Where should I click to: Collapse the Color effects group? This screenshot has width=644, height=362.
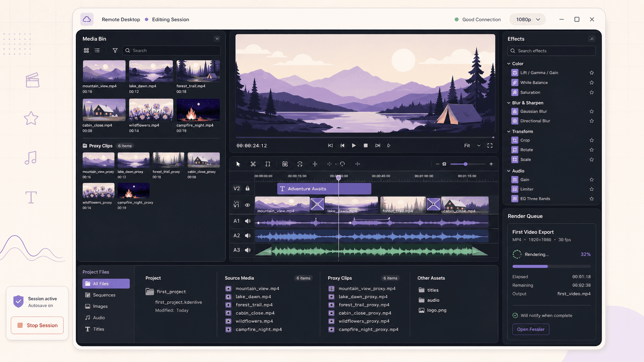pos(509,63)
